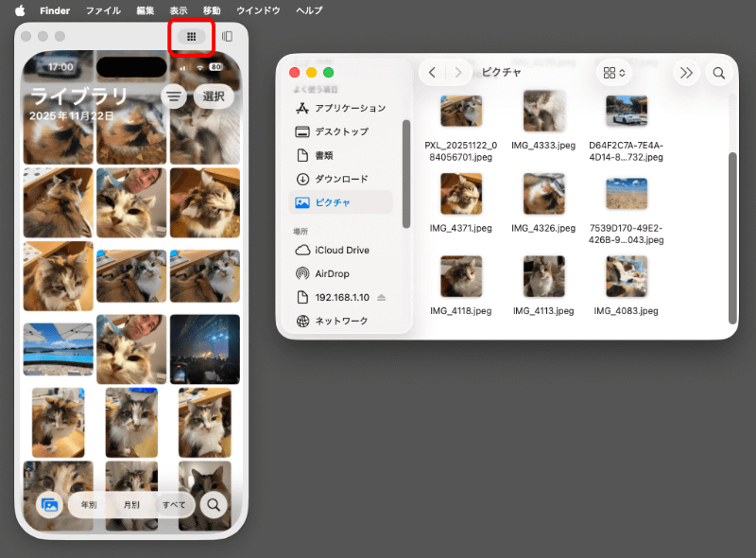
Task: Click the ピクチャ title in Finder toolbar
Action: click(502, 73)
